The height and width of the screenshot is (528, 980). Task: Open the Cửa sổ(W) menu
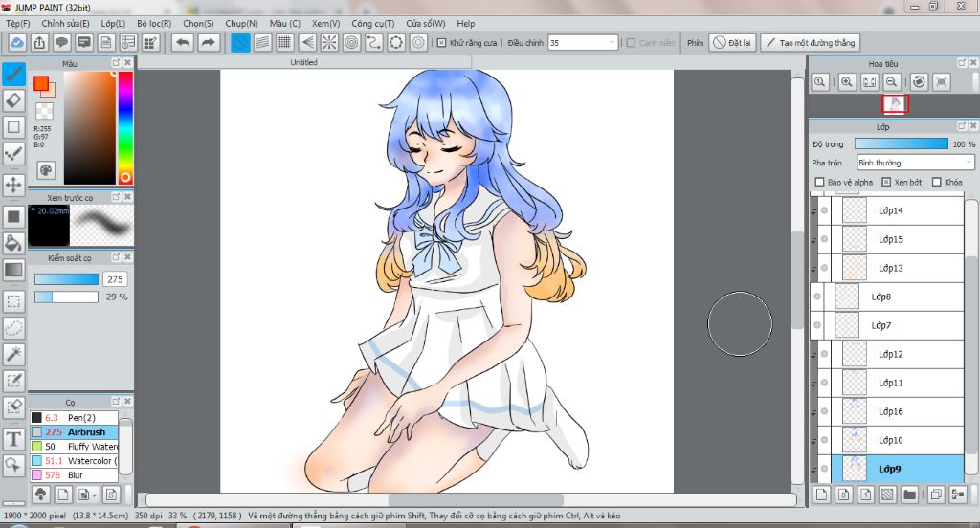point(426,23)
